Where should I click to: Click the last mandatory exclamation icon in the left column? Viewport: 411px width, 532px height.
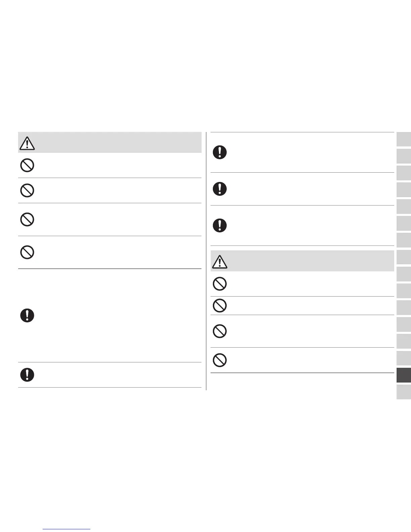tap(27, 374)
